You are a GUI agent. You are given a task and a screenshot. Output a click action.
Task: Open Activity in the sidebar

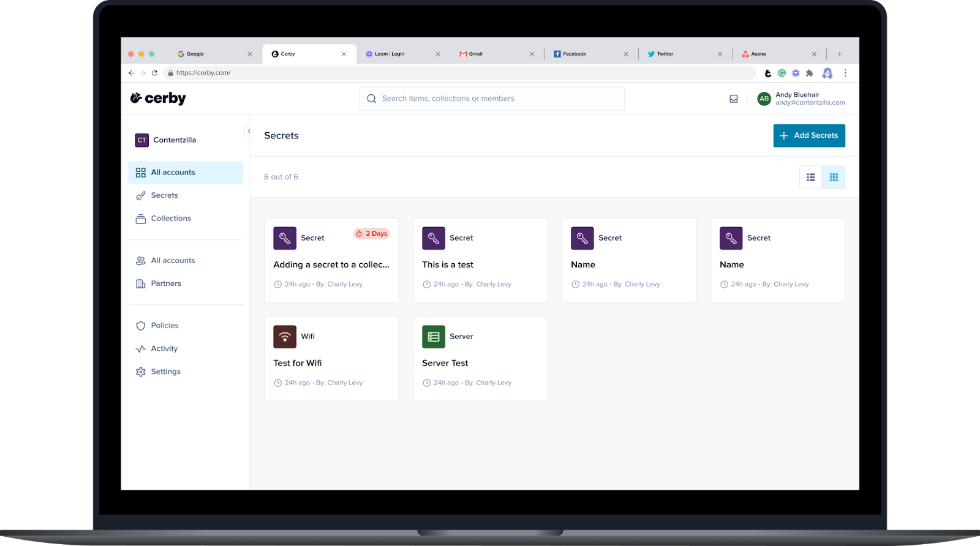pos(186,349)
